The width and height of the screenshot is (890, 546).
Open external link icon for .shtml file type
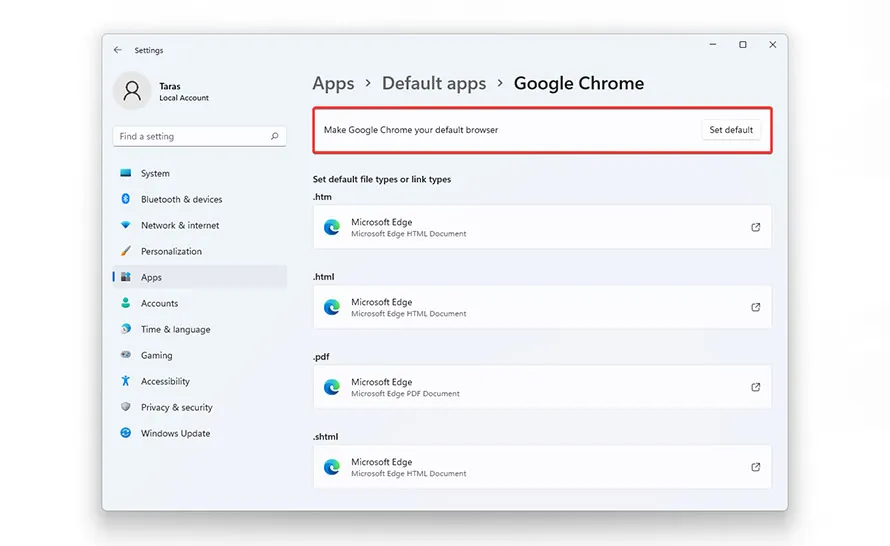(755, 467)
